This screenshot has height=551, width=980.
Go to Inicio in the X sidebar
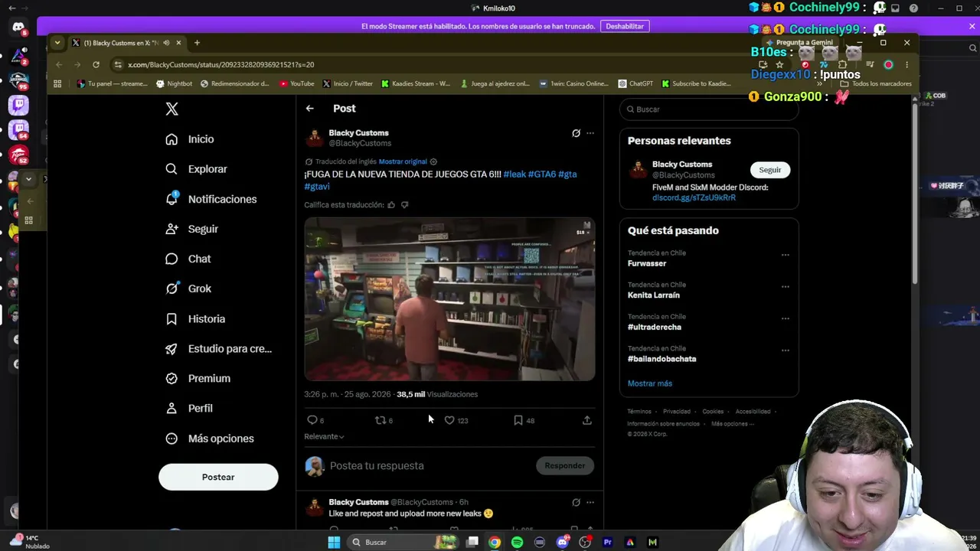(190, 139)
